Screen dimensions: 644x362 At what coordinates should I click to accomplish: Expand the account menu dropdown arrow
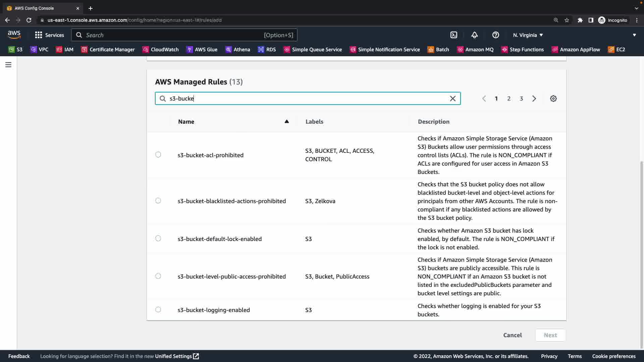(634, 35)
